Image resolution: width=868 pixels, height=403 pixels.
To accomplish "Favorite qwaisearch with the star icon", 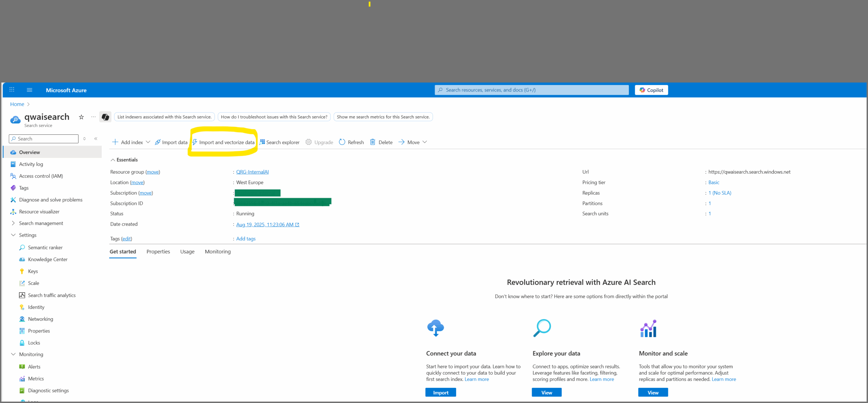I will tap(81, 117).
